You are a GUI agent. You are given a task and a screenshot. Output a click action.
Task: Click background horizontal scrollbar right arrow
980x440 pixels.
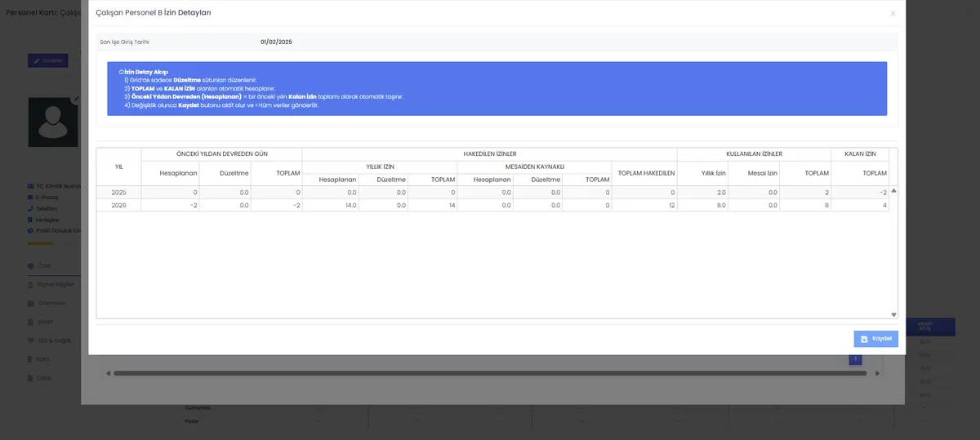click(x=878, y=373)
